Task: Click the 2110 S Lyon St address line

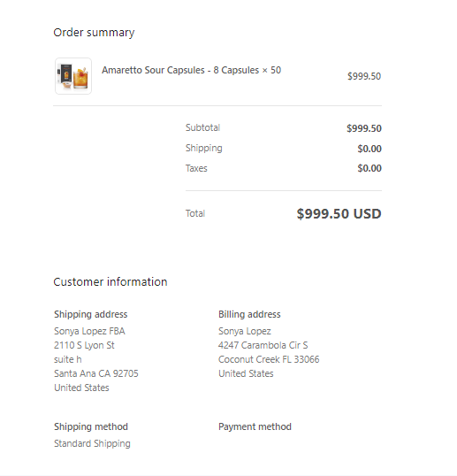Action: pyautogui.click(x=84, y=345)
